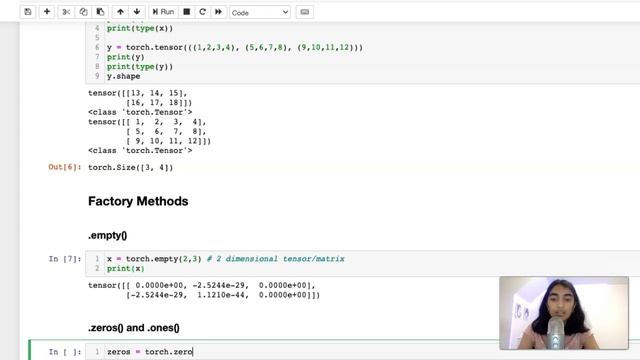Image resolution: width=640 pixels, height=360 pixels.
Task: Cut selected cells with scissors icon
Action: (66, 12)
